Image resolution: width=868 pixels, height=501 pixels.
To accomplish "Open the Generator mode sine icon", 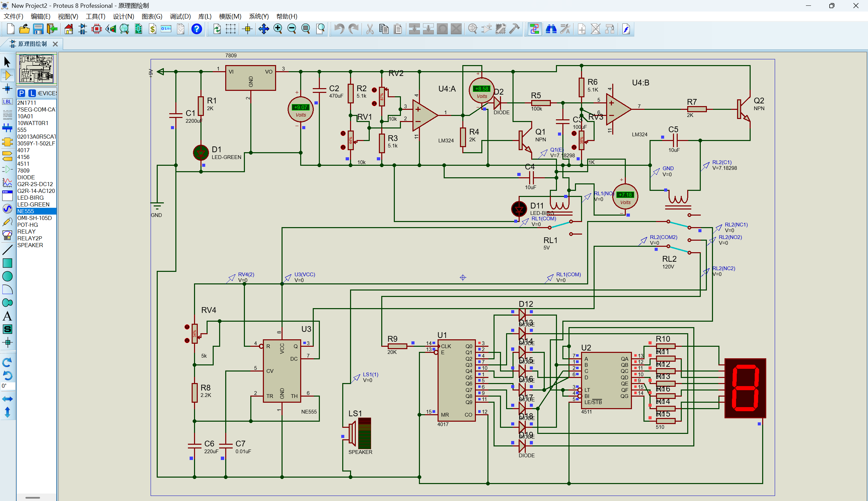I will [x=7, y=208].
